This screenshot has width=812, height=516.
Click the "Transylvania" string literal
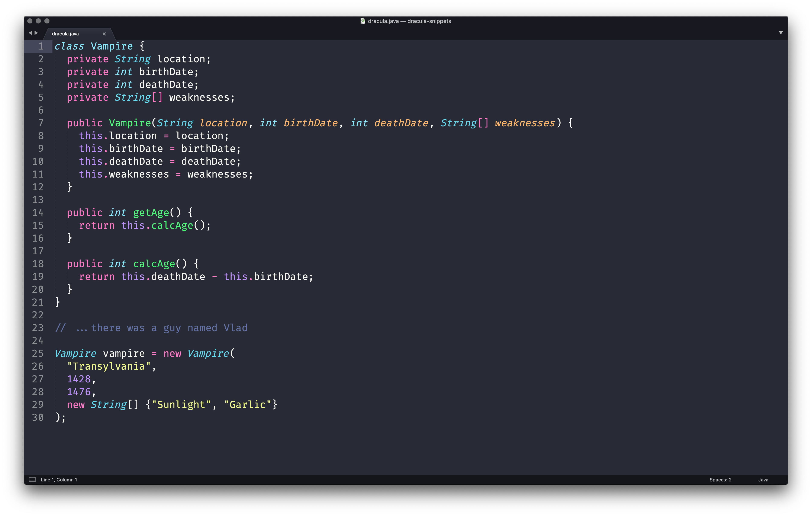point(109,366)
